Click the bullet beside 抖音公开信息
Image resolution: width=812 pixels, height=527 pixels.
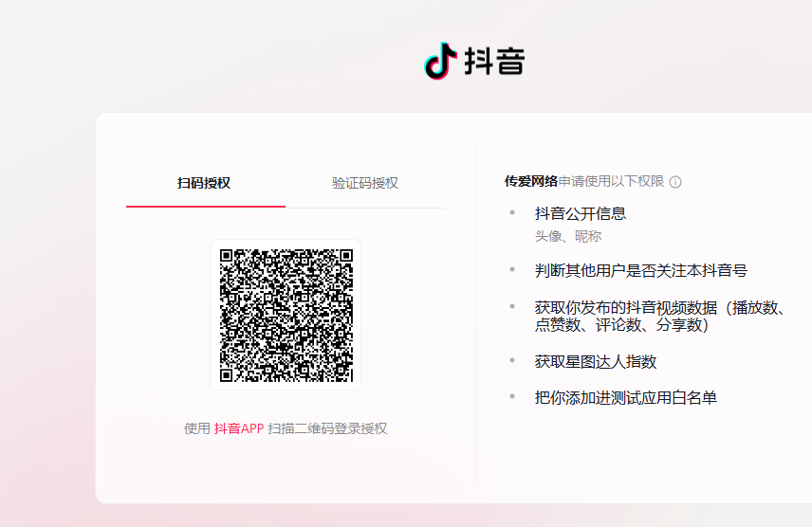(512, 213)
